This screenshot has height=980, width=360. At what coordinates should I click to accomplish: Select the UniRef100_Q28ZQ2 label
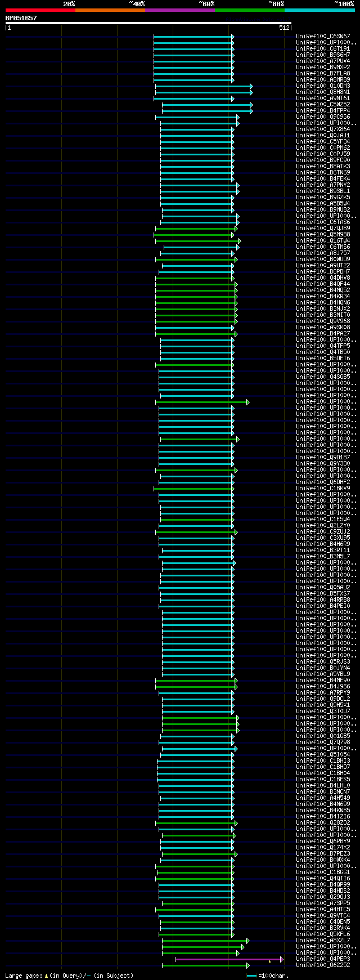coord(323,823)
